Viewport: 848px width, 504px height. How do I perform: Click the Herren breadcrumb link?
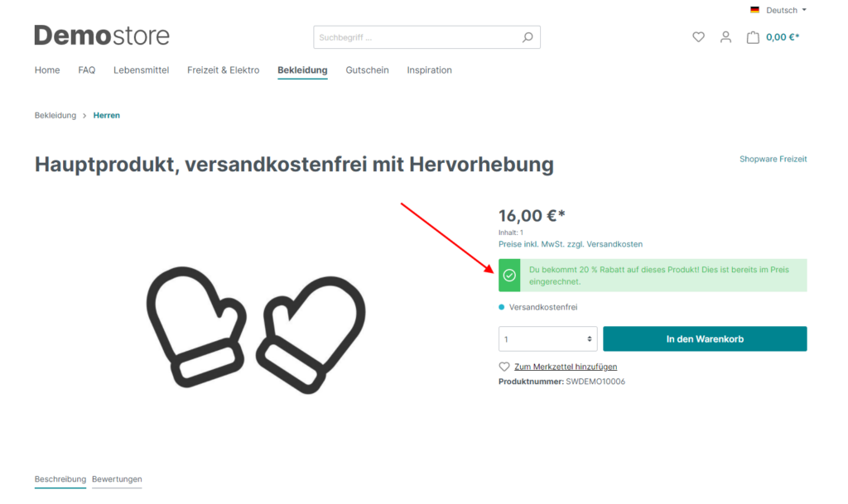pyautogui.click(x=106, y=115)
